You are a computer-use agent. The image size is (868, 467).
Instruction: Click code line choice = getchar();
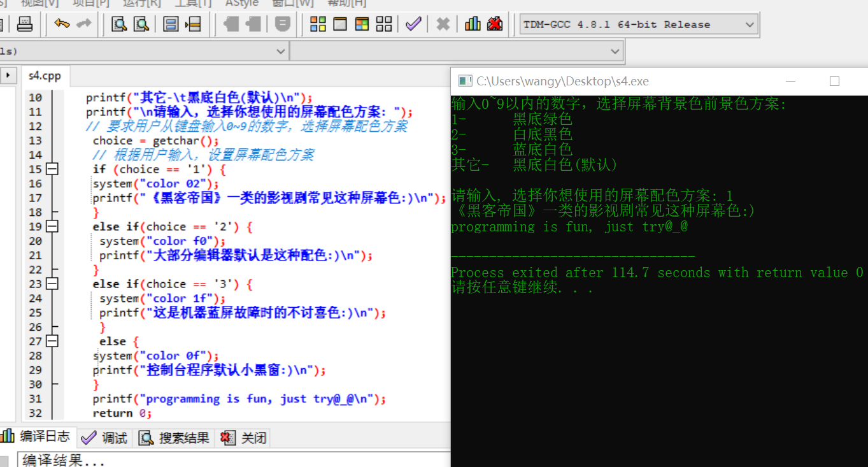point(155,141)
